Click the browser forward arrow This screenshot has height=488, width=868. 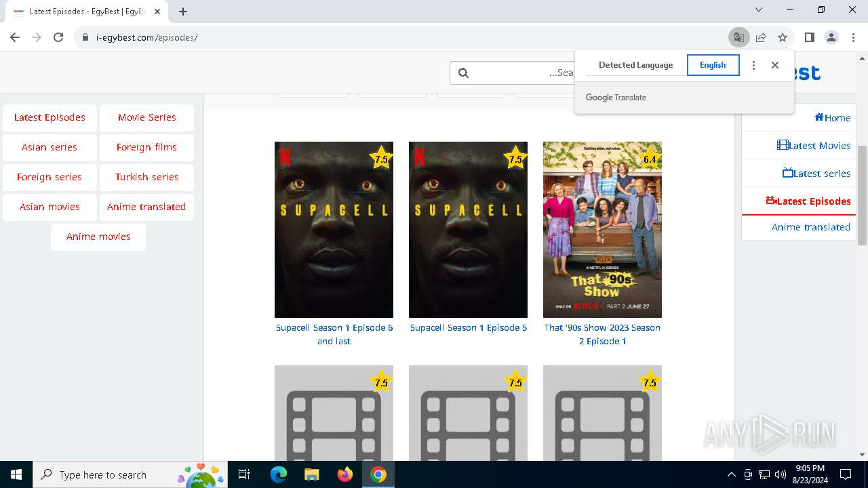click(x=37, y=37)
